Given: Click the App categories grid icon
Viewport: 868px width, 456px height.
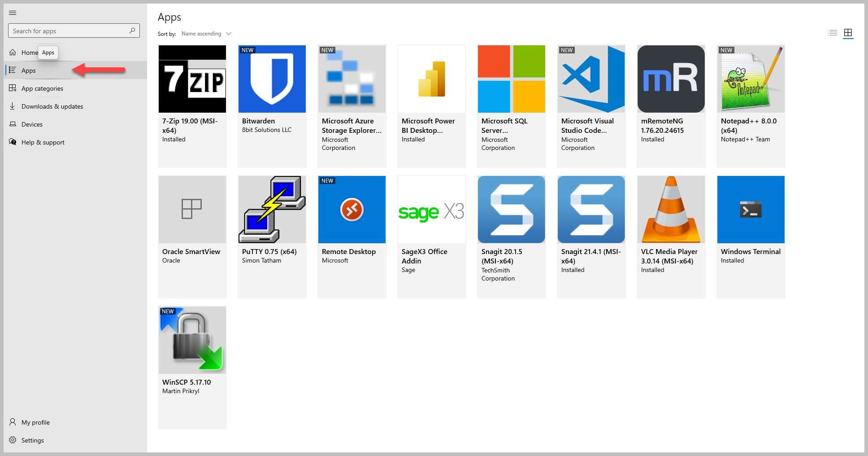Looking at the screenshot, I should 13,88.
